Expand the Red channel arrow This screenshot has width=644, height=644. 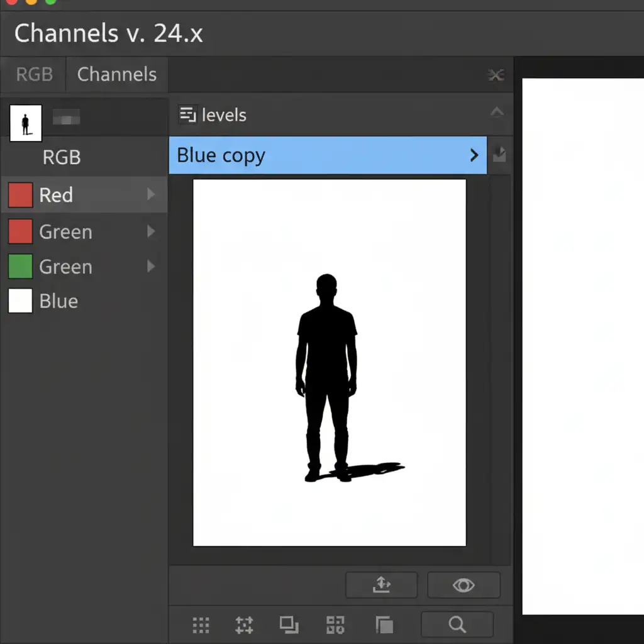tap(151, 195)
